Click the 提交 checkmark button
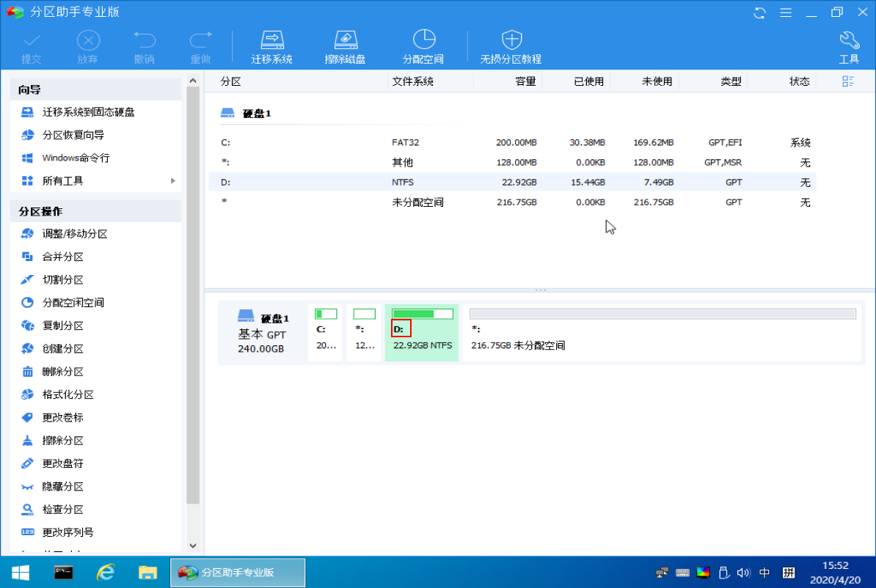 pyautogui.click(x=32, y=47)
